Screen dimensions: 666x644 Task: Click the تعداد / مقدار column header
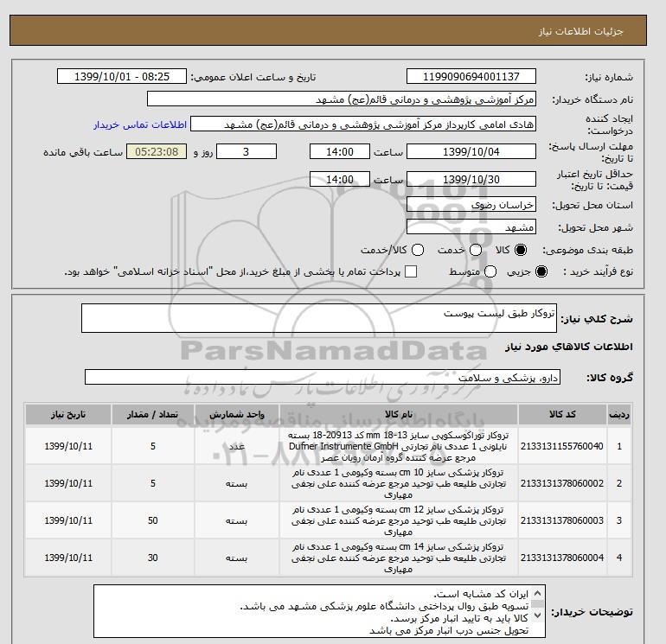pyautogui.click(x=153, y=414)
